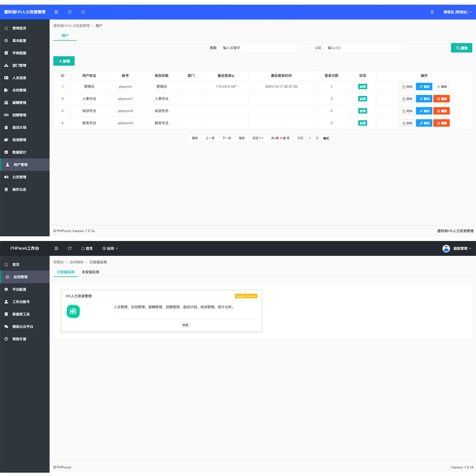
Task: Click the green HR application icon
Action: coord(73,311)
